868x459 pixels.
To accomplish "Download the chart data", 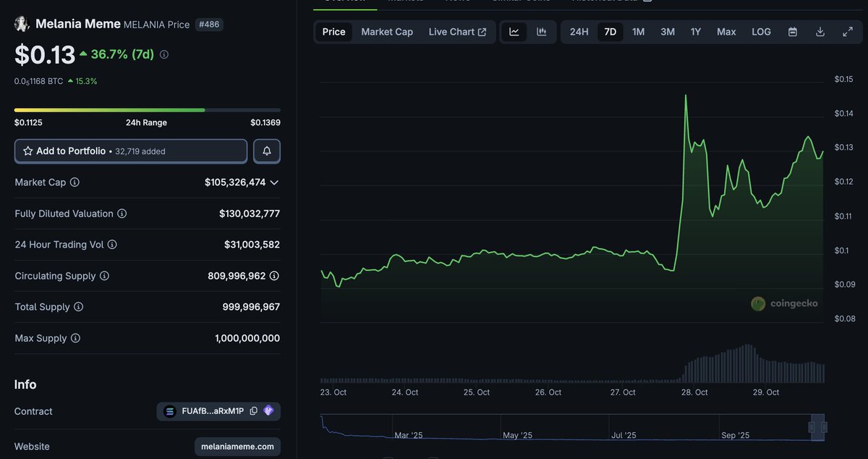I will pyautogui.click(x=820, y=32).
